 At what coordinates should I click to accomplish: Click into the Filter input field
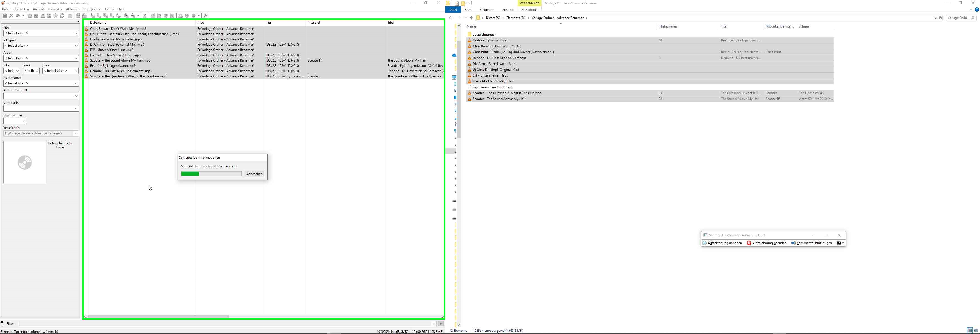click(224, 324)
